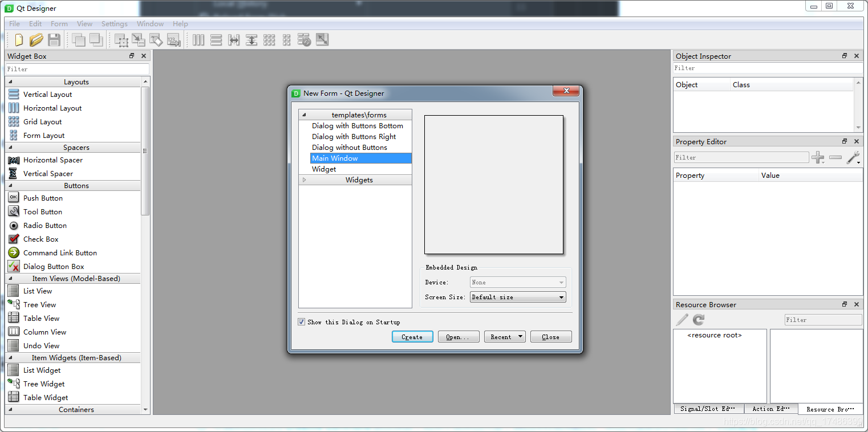Click the Widget Box scroll down arrow
This screenshot has height=432, width=868.
pos(145,410)
